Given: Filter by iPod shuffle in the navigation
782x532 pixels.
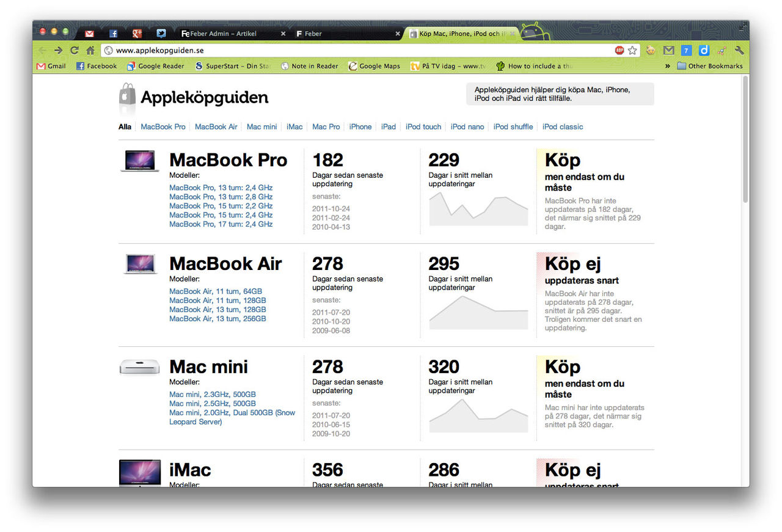Looking at the screenshot, I should [x=513, y=127].
